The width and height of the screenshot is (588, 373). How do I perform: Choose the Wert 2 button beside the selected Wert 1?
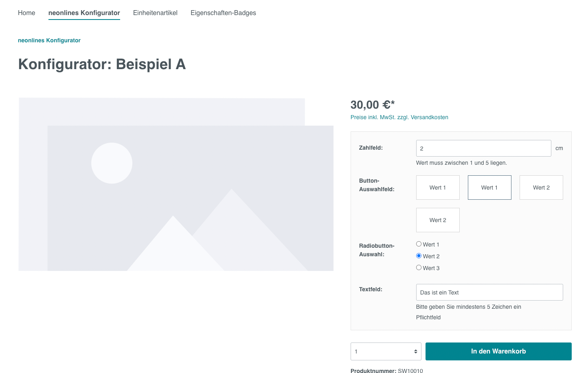[541, 188]
